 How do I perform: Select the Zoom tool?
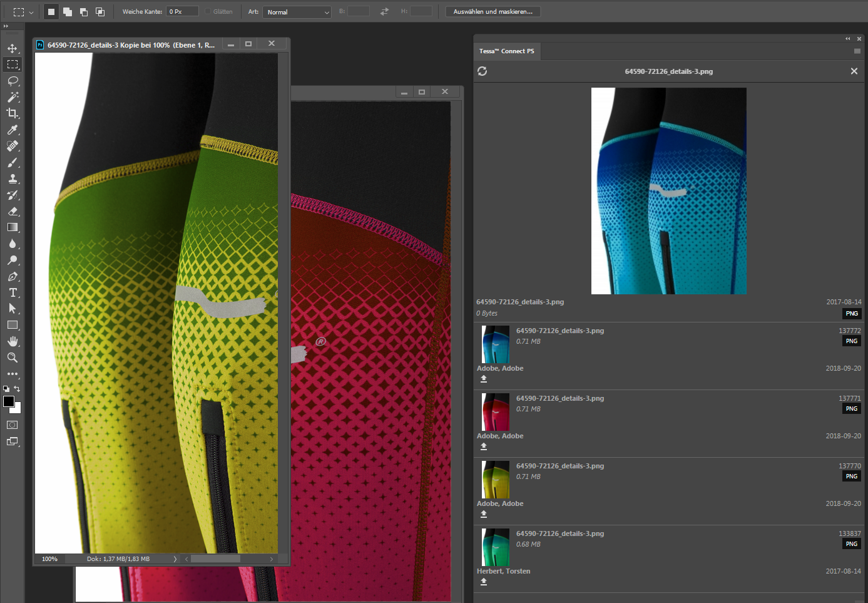[13, 358]
